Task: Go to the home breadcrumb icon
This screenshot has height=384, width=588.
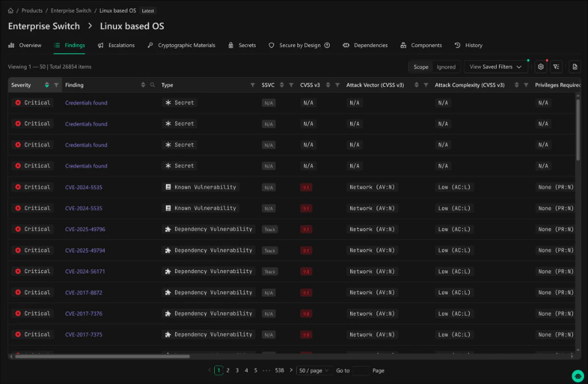Action: (10, 10)
